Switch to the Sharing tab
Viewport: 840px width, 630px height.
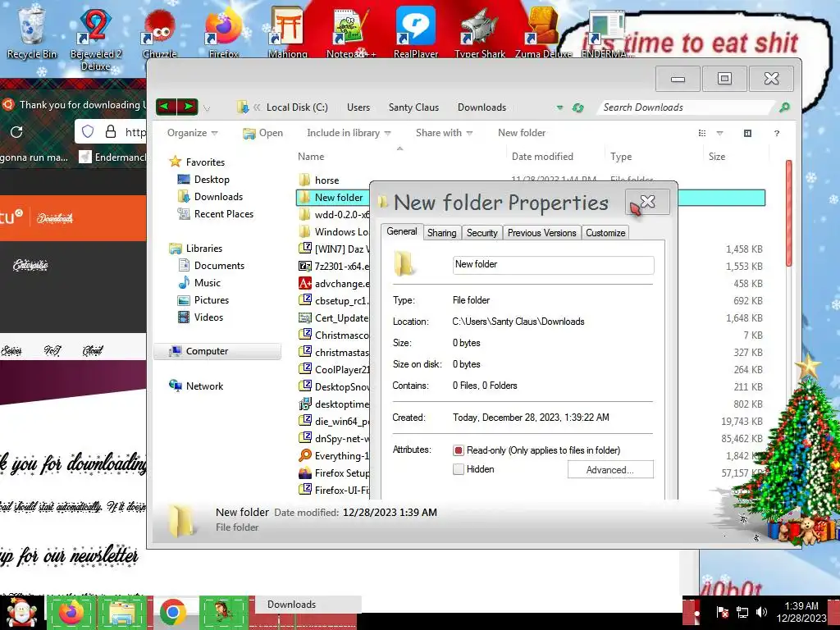(441, 232)
